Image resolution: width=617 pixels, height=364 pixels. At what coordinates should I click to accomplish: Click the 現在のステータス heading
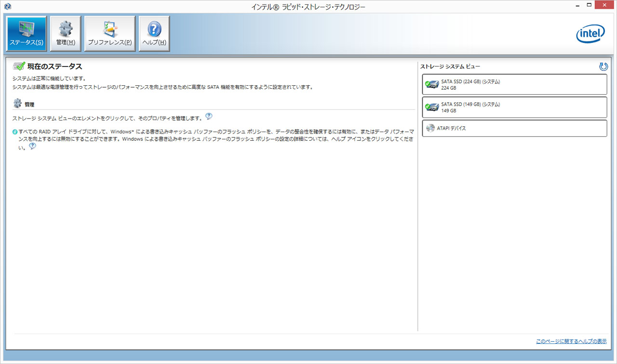54,67
